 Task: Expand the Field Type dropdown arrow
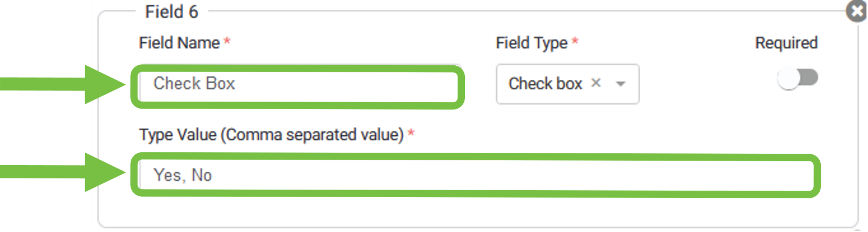(x=621, y=84)
